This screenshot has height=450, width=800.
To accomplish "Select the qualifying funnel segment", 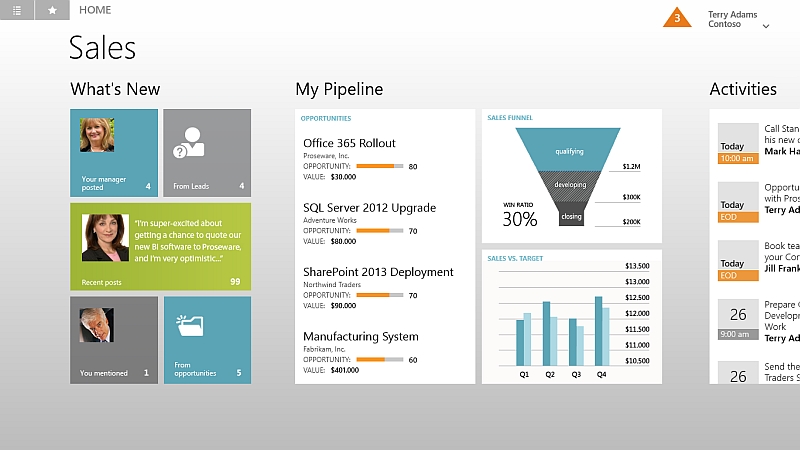I will coord(568,149).
